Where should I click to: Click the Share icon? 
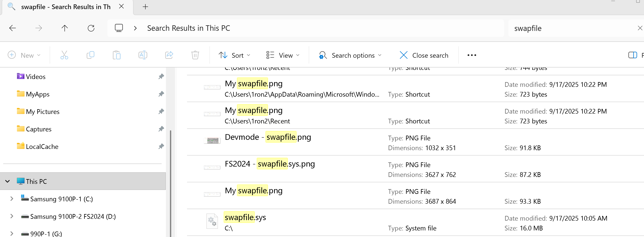(169, 55)
